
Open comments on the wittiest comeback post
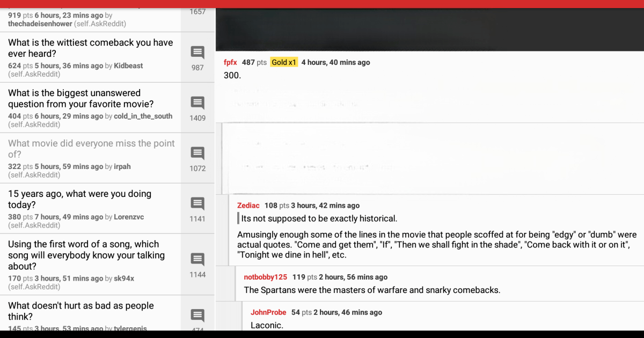point(197,52)
